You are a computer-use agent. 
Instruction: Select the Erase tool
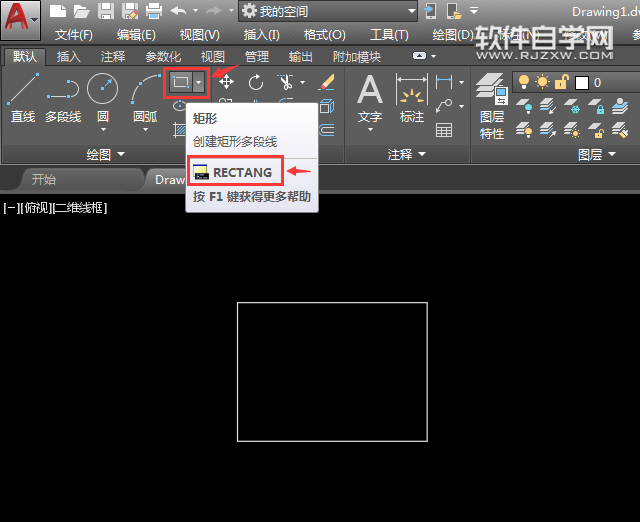point(327,82)
